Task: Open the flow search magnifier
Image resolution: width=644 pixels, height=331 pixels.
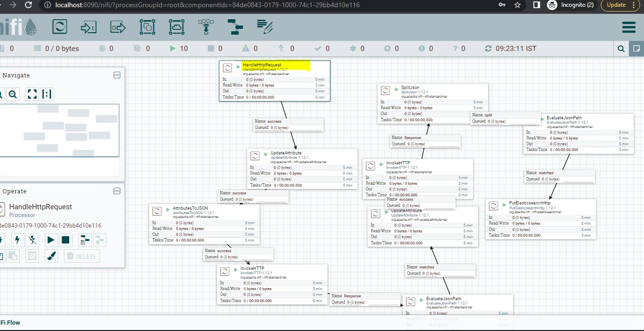Action: pyautogui.click(x=621, y=49)
